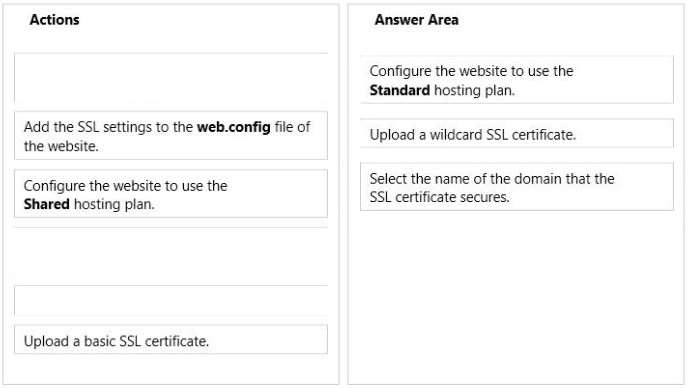Viewport: 688px width, 388px height.
Task: Select the Standard hosting plan answer item
Action: point(517,80)
